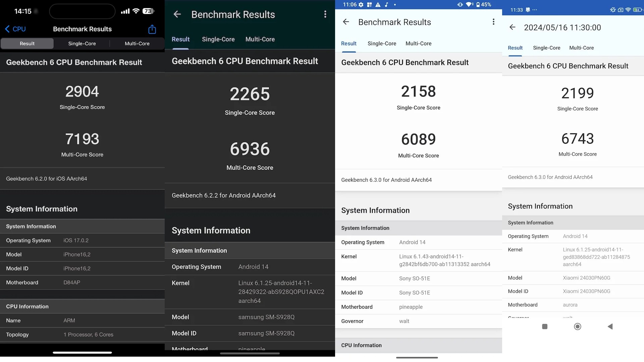The height and width of the screenshot is (362, 644).
Task: Tap the warning triangle in Sony status bar
Action: coord(378,5)
